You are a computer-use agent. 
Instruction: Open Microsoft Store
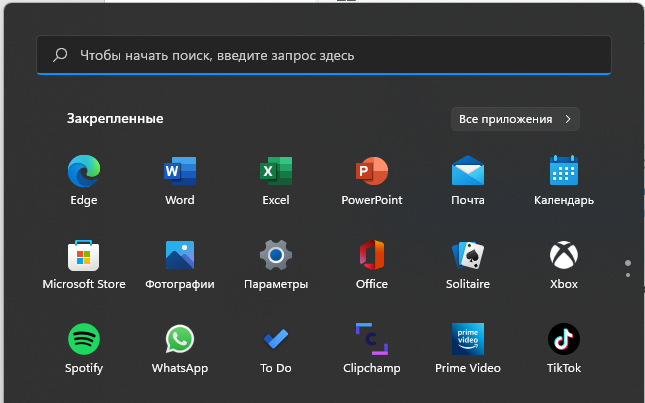pos(84,256)
